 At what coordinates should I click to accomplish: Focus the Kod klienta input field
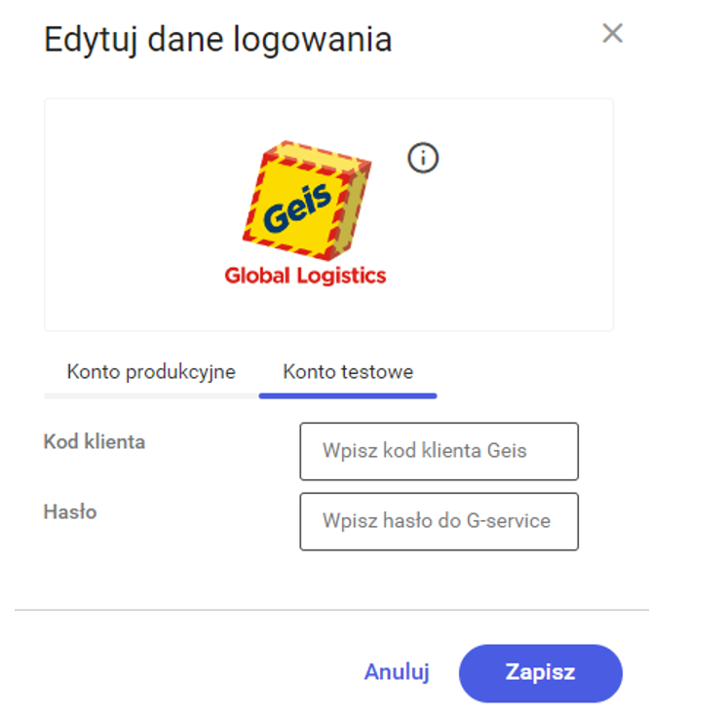point(439,451)
